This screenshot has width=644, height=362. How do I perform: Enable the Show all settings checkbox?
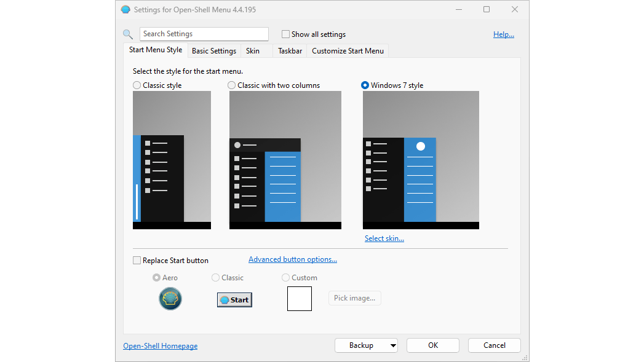coord(285,34)
